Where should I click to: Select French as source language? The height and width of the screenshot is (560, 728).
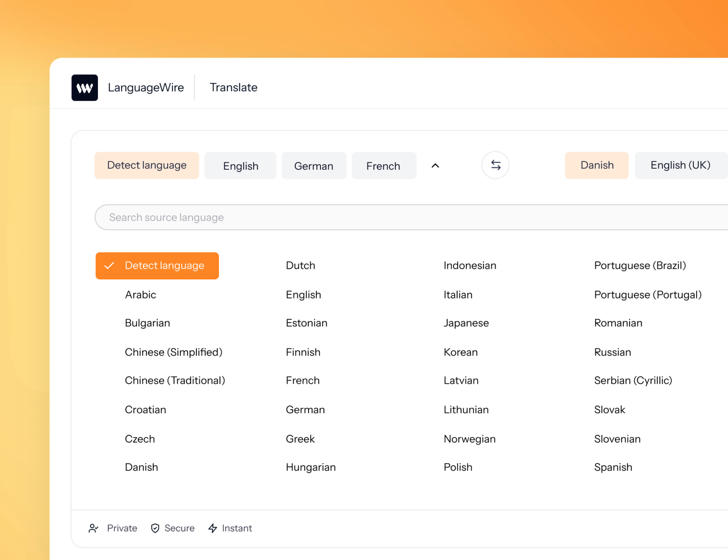pos(384,165)
